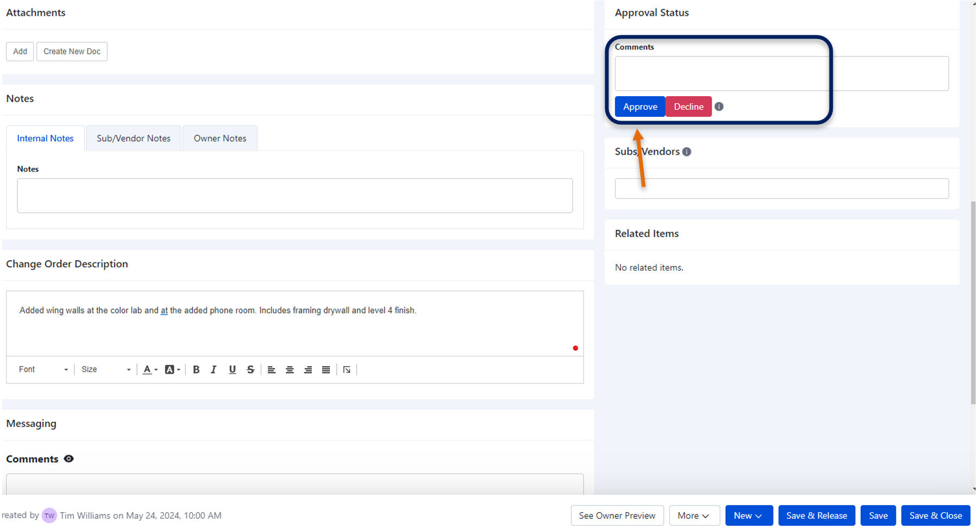
Task: Click the info icon next to Subs/Vendors
Action: [x=687, y=152]
